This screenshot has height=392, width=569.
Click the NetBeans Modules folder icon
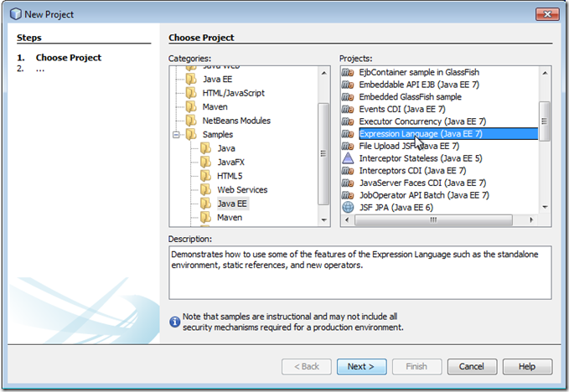pos(191,121)
